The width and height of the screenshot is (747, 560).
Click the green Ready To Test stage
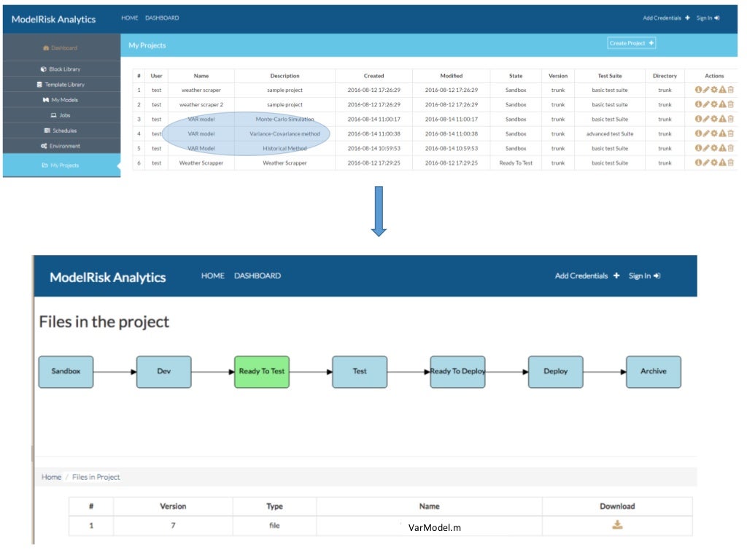(262, 371)
